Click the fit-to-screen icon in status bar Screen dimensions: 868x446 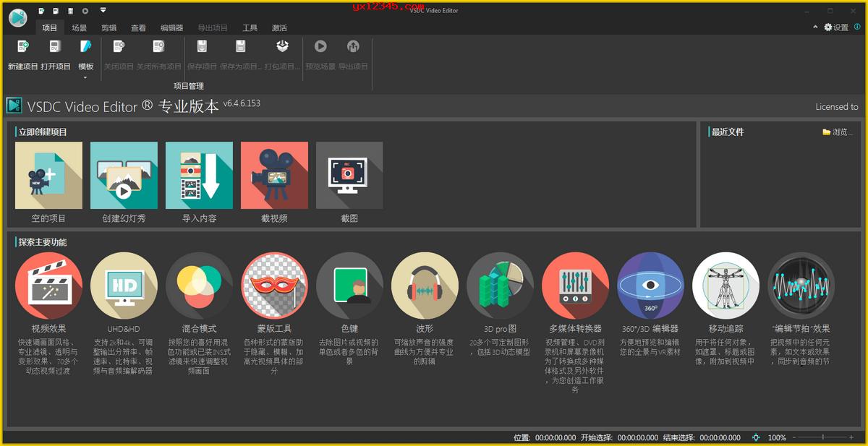click(x=756, y=437)
